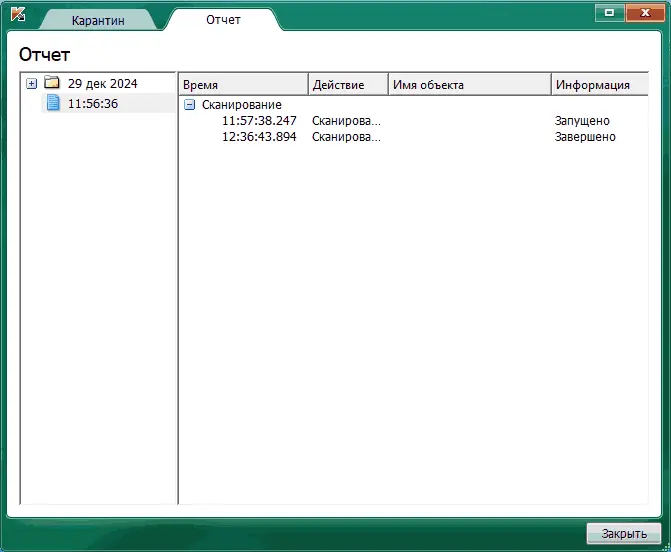Collapse the Сканирование group

189,104
